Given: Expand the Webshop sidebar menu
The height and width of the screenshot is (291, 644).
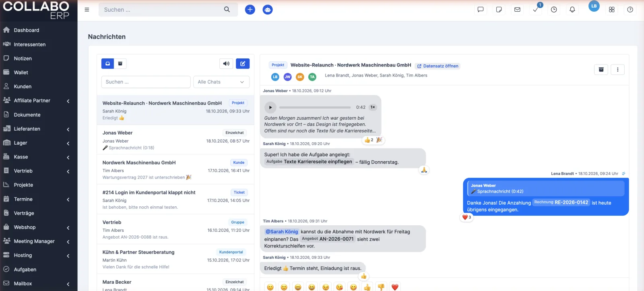Looking at the screenshot, I should 39,227.
